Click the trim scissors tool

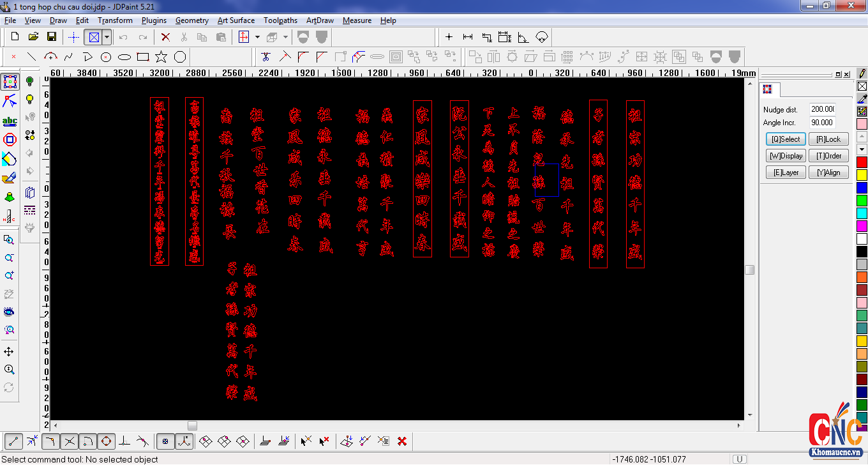[266, 57]
